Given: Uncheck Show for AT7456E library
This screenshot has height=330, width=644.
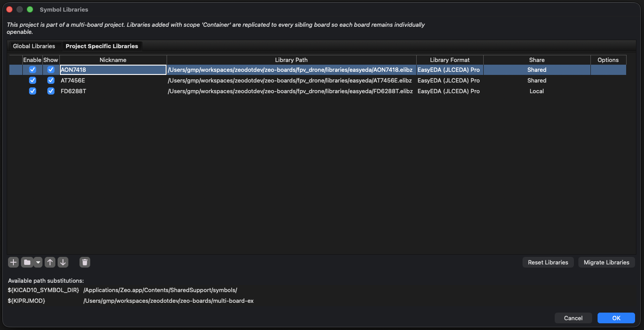Looking at the screenshot, I should pos(51,80).
